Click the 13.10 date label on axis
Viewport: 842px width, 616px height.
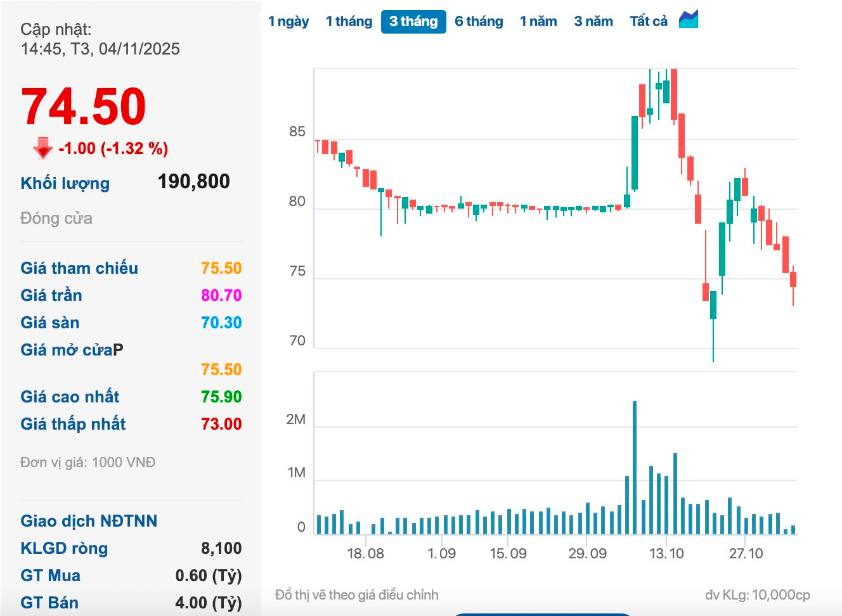click(x=666, y=553)
